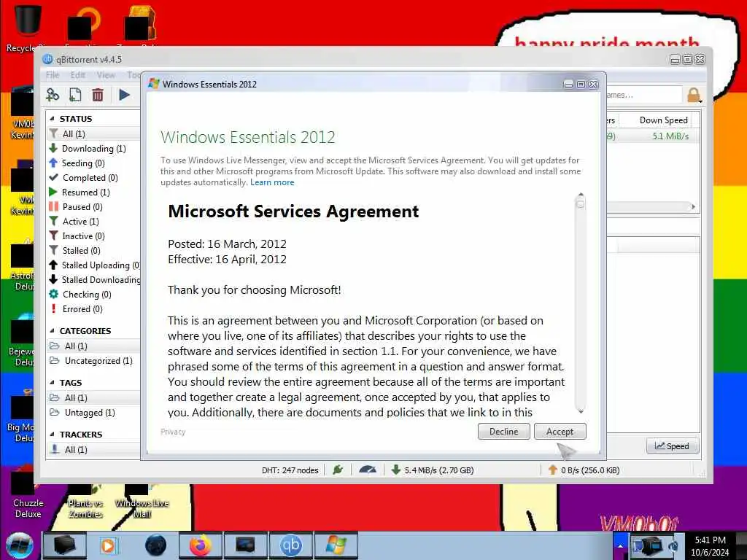Open the Windows Start button

pos(19,545)
